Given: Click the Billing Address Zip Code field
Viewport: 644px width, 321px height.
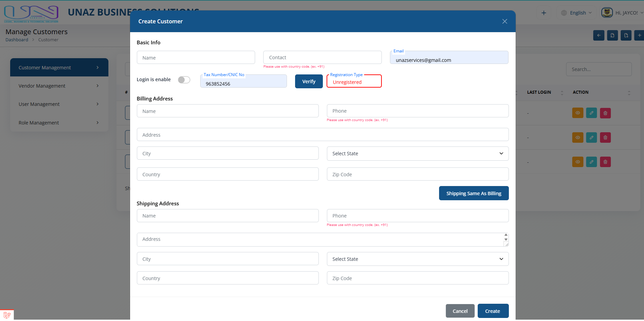Looking at the screenshot, I should click(417, 175).
